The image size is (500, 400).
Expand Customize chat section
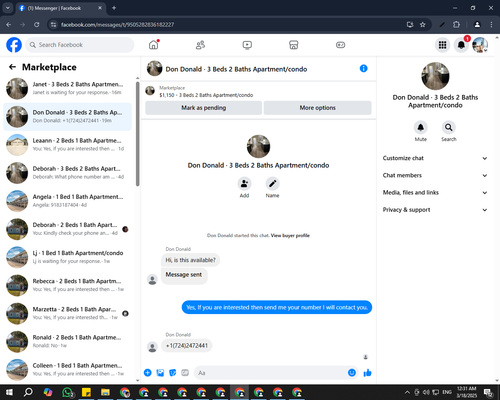coord(435,158)
